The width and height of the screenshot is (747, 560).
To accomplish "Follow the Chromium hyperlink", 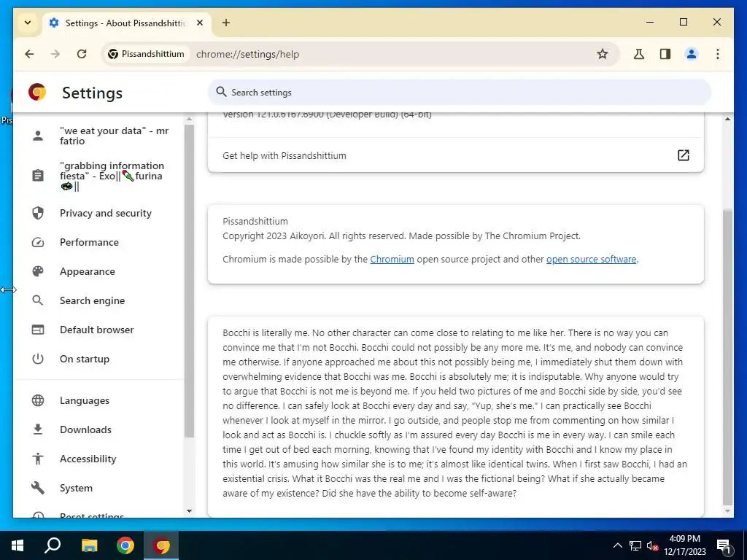I will [x=392, y=259].
